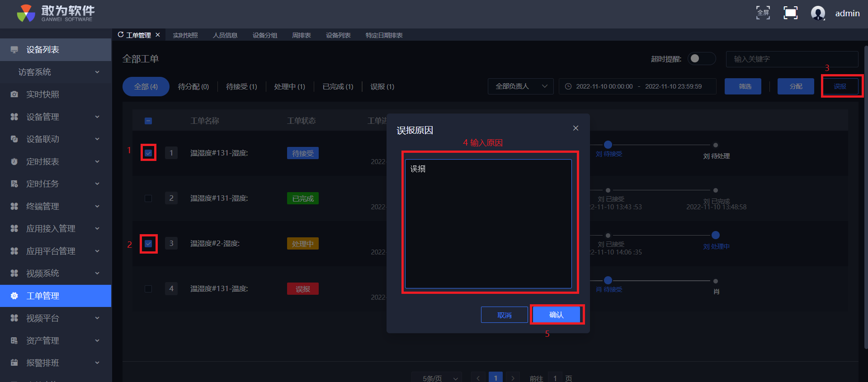Select the 全部 (4) filter pill

point(146,86)
